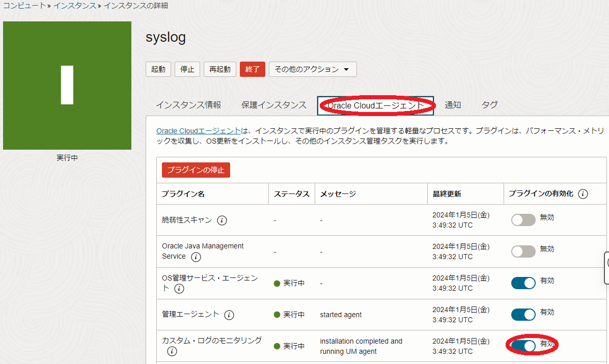
Task: Turn off the 管理エージェント plugin toggle
Action: click(x=523, y=315)
